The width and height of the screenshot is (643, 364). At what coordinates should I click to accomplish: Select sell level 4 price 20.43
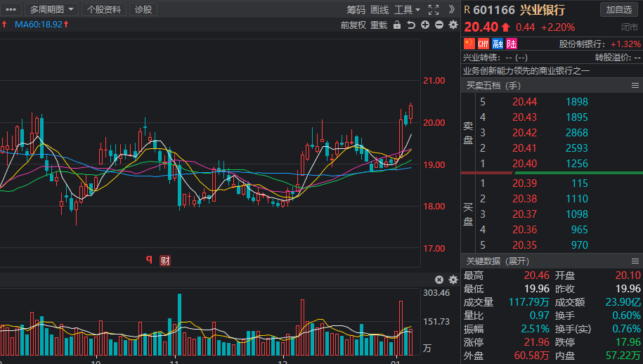pos(524,117)
